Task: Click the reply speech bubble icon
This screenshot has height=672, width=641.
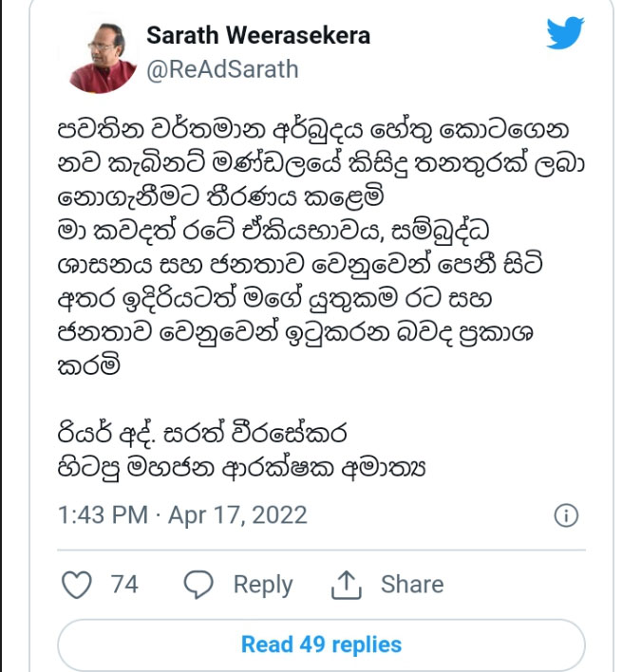Action: point(198,585)
